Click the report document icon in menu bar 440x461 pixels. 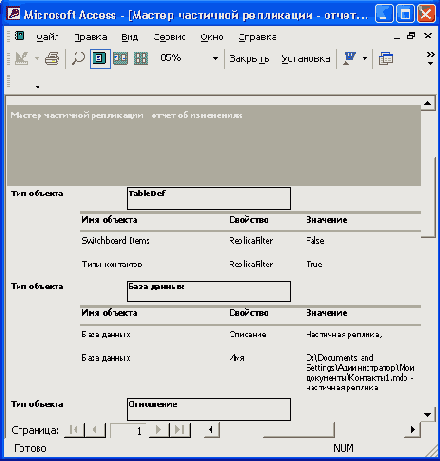pos(19,36)
